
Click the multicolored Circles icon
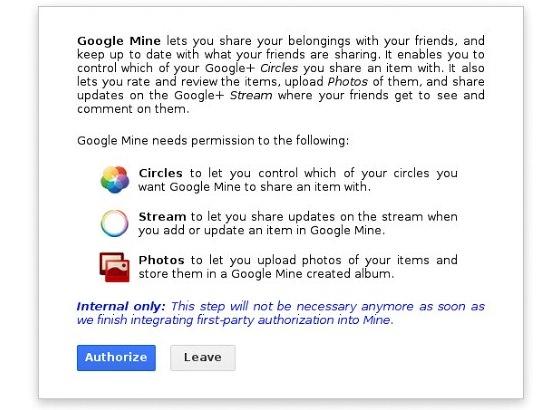click(114, 179)
